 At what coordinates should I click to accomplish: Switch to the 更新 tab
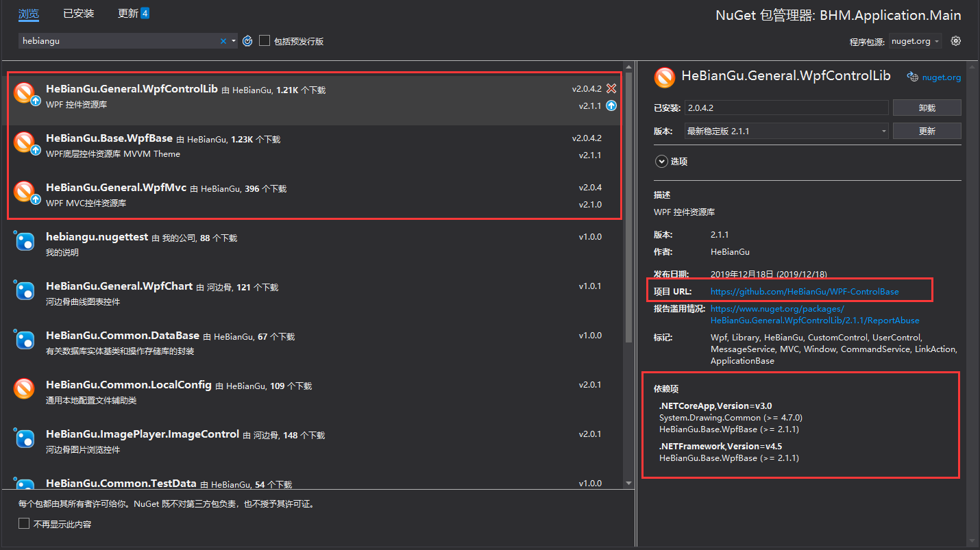(128, 14)
